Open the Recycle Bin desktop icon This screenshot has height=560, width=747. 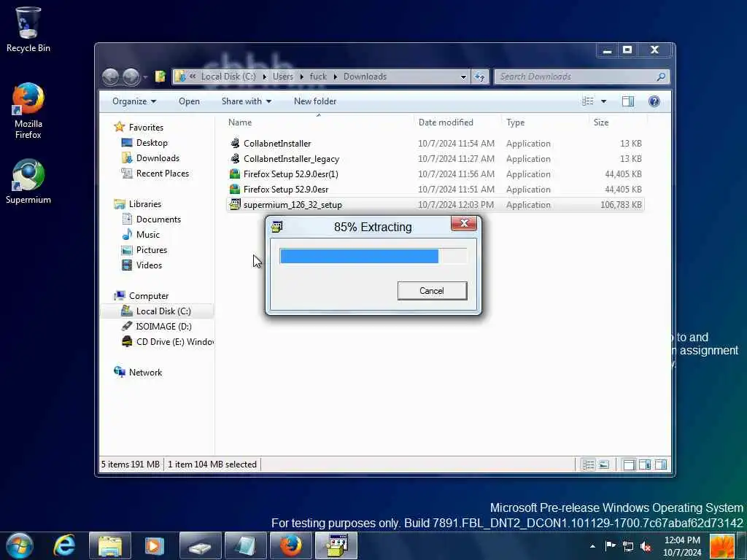[28, 29]
